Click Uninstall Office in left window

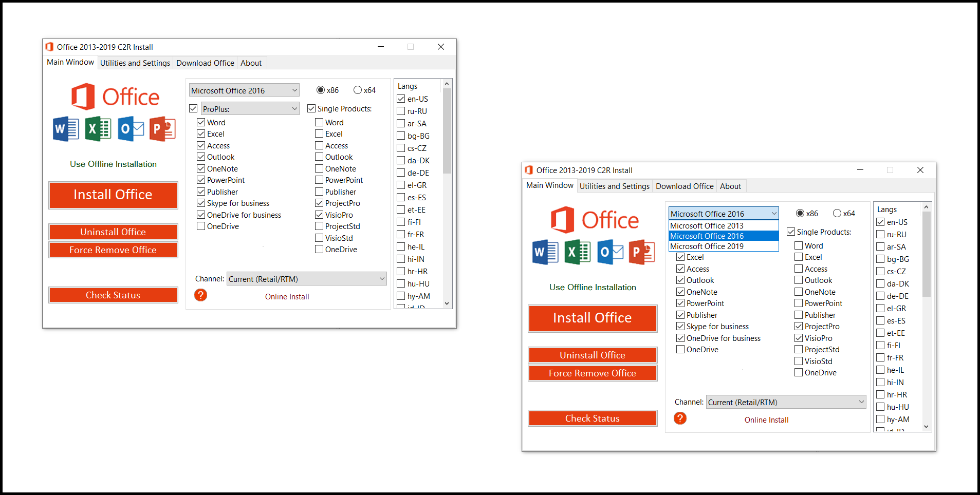coord(113,232)
